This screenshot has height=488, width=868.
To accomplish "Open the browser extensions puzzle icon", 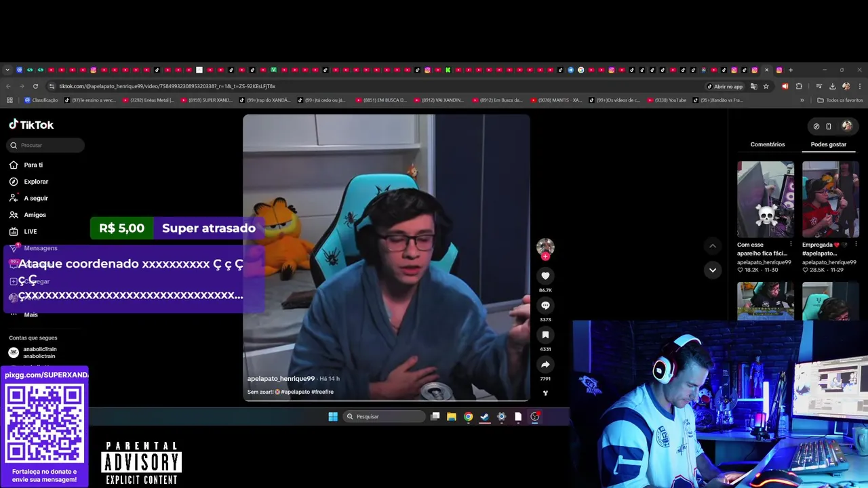I will (x=799, y=86).
